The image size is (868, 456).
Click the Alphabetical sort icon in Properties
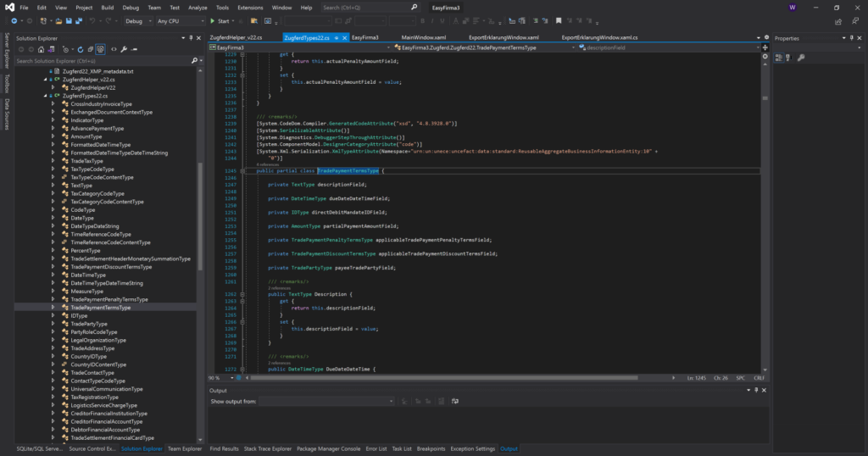coord(788,58)
